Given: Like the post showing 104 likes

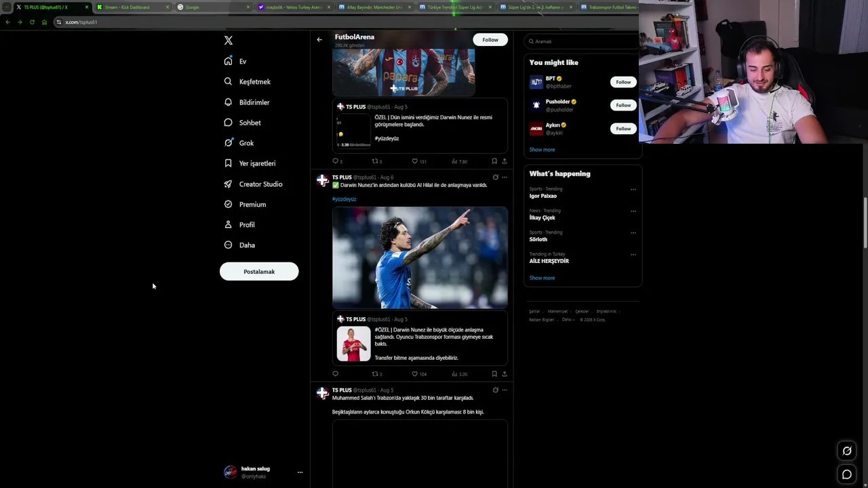Looking at the screenshot, I should (415, 373).
